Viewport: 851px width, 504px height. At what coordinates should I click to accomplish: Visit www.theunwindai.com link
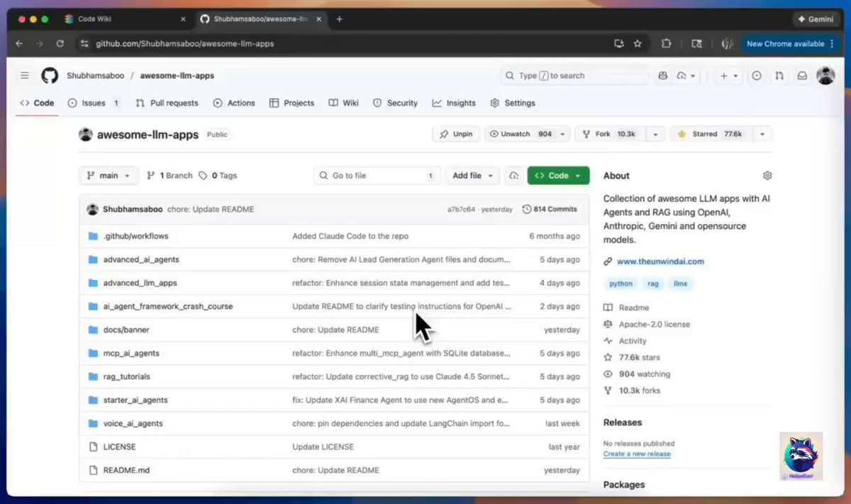pos(660,262)
